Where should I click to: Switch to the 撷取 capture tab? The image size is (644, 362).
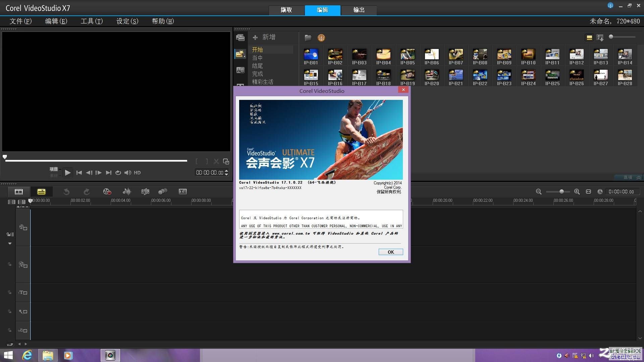click(x=286, y=10)
